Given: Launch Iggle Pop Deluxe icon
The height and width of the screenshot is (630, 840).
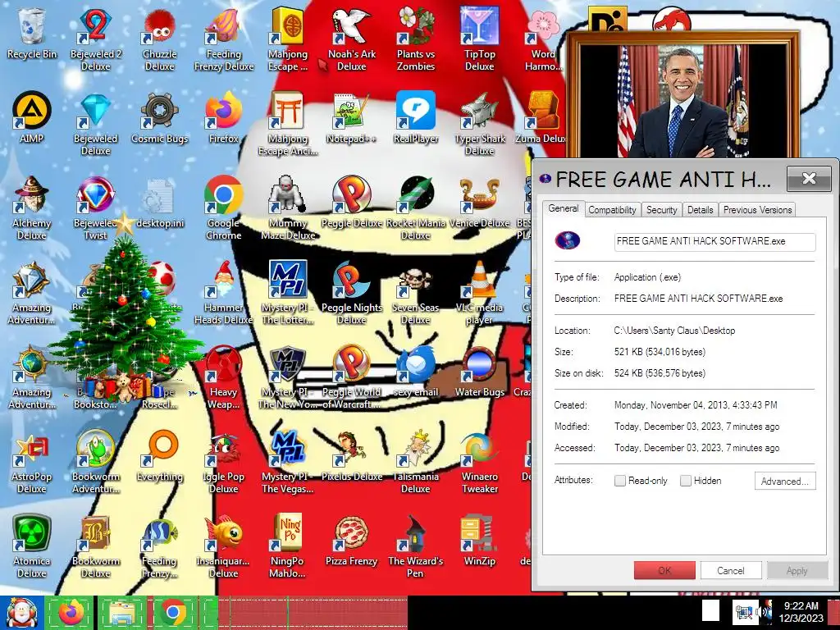Looking at the screenshot, I should pyautogui.click(x=223, y=462).
